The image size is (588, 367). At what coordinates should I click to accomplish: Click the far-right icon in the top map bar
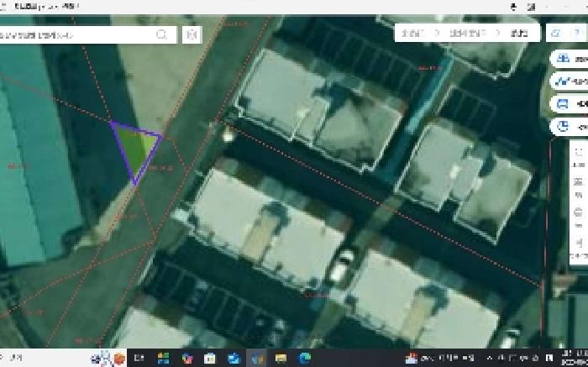(578, 33)
